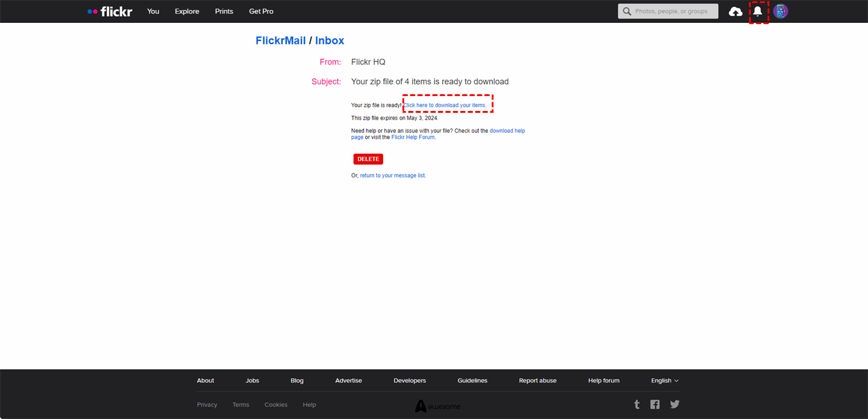This screenshot has height=419, width=868.
Task: Select the expiry text May 3, 2024
Action: pos(422,118)
